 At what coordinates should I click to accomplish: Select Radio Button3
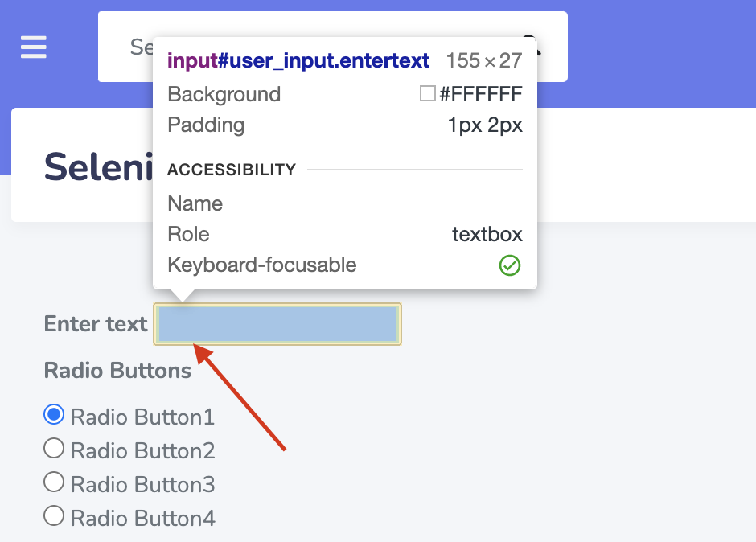tap(54, 482)
